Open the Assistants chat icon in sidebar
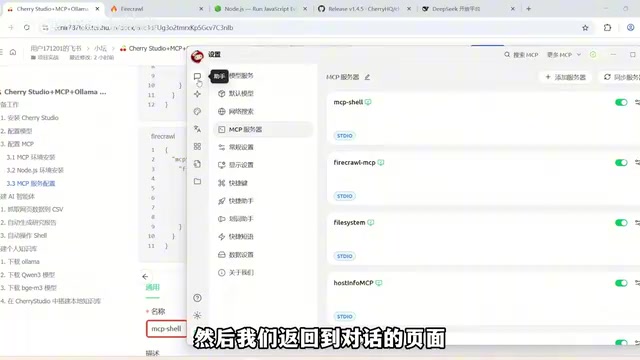Viewport: 640px width, 360px height. 197,76
